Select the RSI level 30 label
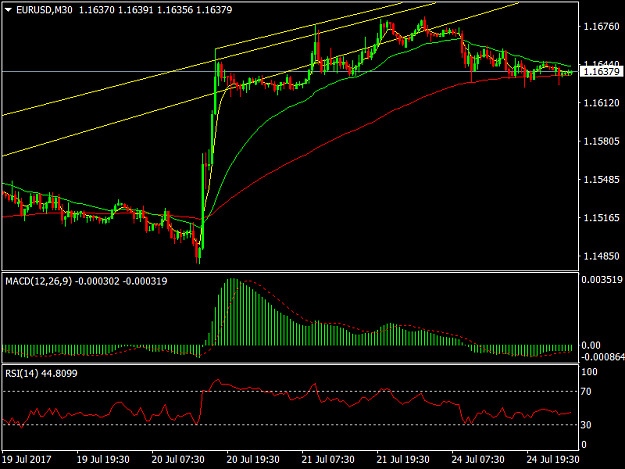The height and width of the screenshot is (469, 625). click(x=586, y=425)
